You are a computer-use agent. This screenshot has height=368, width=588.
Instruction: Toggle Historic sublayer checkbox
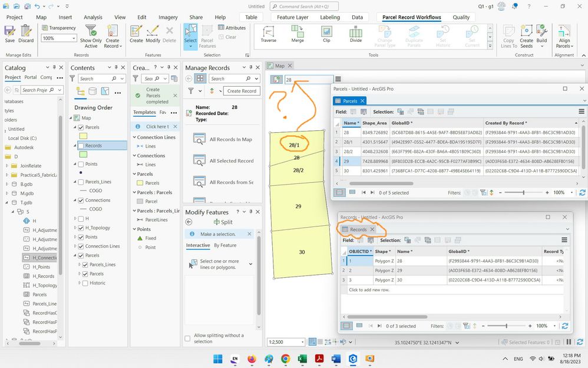(85, 283)
